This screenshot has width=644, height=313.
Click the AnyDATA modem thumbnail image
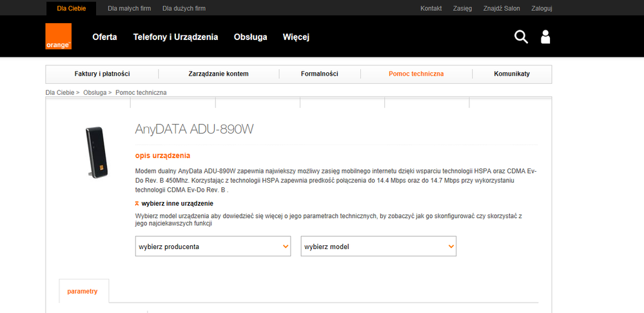pos(93,153)
